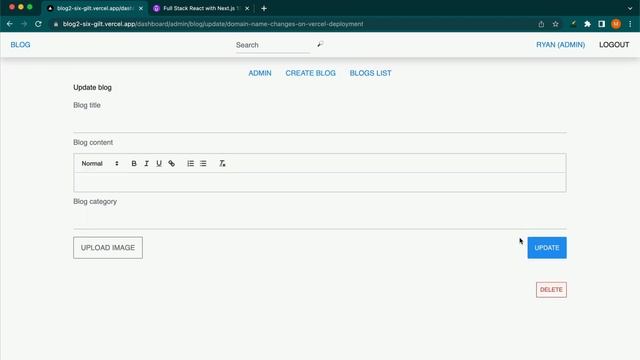Image resolution: width=640 pixels, height=360 pixels.
Task: Apply bullet list formatting
Action: click(x=203, y=164)
